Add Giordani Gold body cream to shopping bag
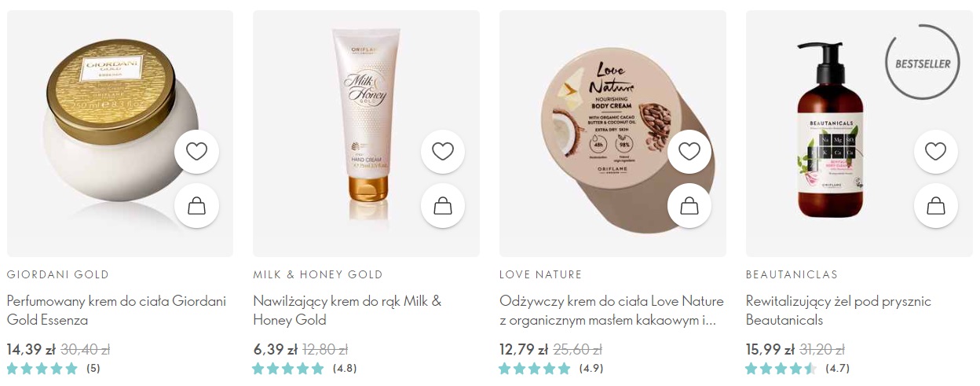This screenshot has height=386, width=980. [x=196, y=206]
